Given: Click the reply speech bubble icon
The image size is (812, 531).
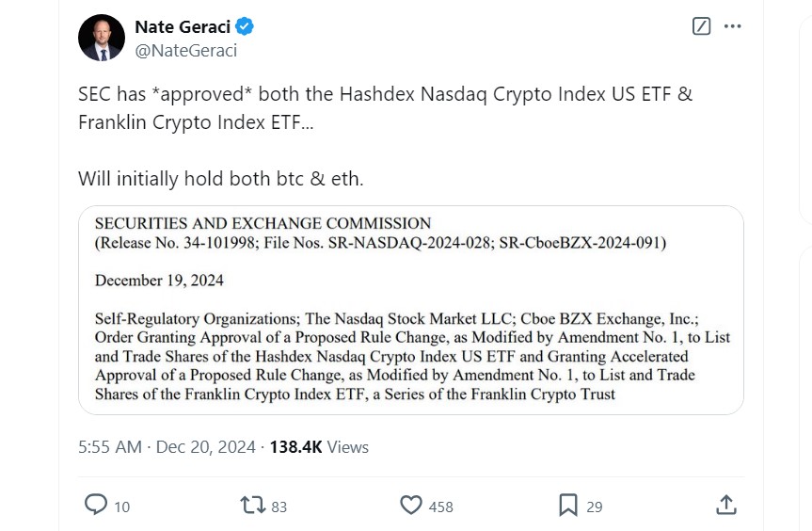Looking at the screenshot, I should point(96,506).
